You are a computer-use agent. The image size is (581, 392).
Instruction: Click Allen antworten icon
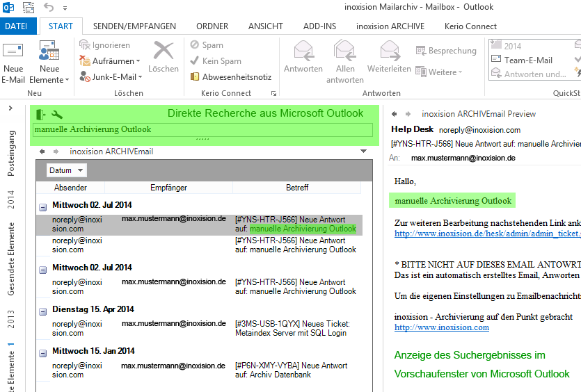[x=344, y=51]
